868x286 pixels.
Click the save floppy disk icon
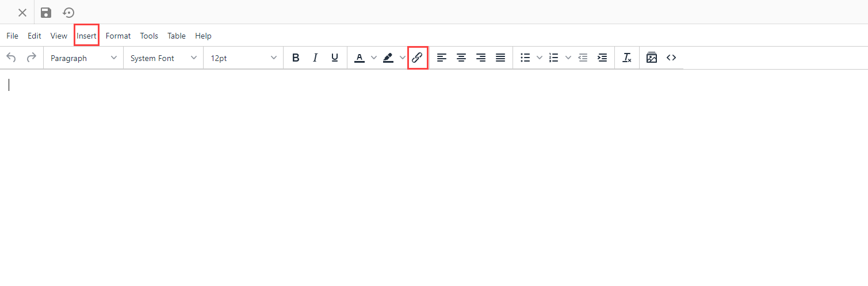(x=46, y=13)
